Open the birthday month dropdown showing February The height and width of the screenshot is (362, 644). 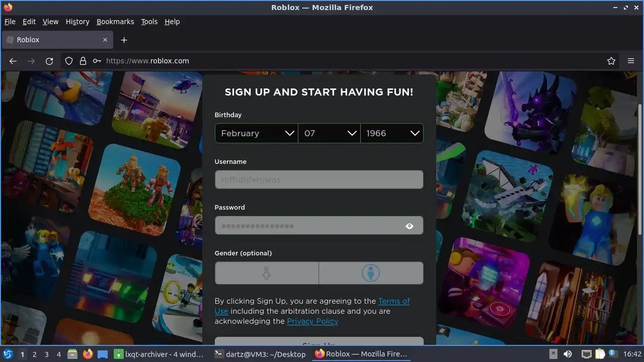256,133
